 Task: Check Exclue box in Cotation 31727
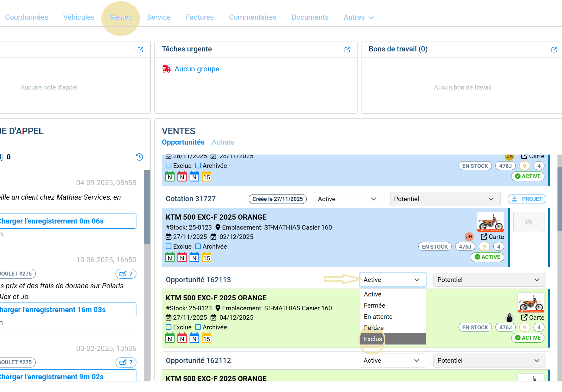[169, 246]
